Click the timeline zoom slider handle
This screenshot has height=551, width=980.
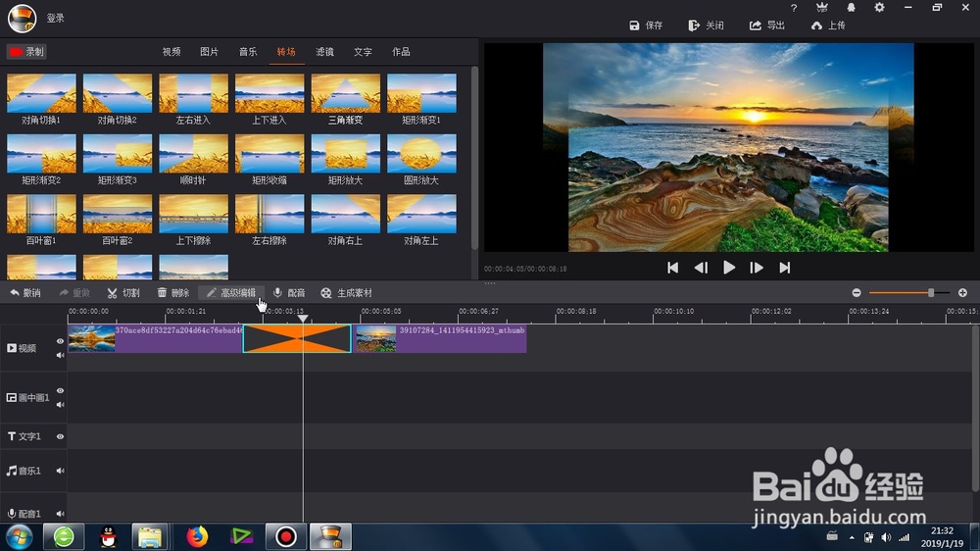pyautogui.click(x=931, y=293)
